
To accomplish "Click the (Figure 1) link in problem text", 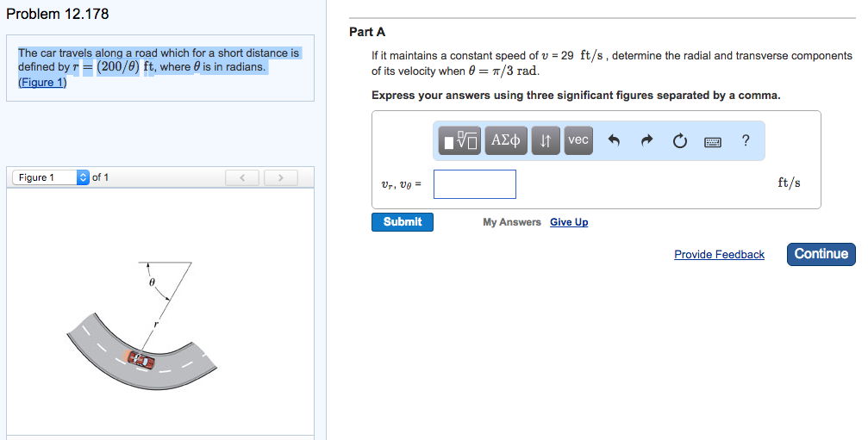I will pyautogui.click(x=42, y=83).
